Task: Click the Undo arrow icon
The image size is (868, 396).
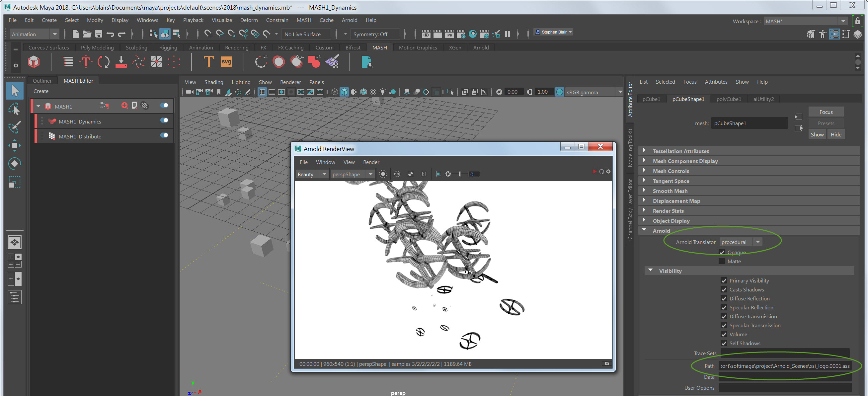Action: [x=110, y=34]
